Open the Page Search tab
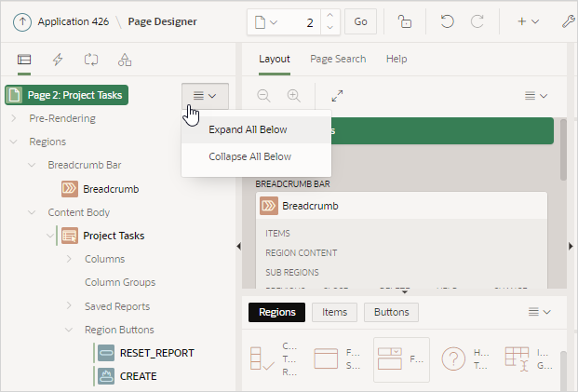Screen dimensions: 578x392 pos(338,59)
